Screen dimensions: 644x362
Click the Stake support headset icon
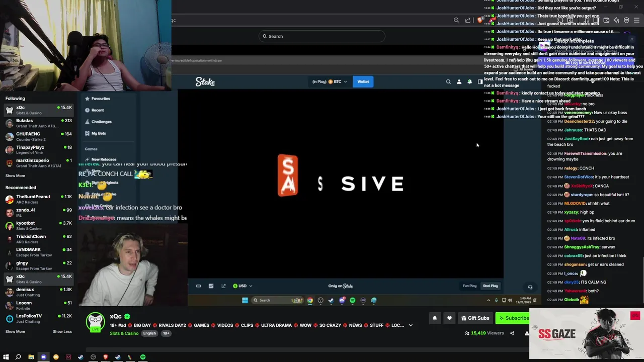coord(530,287)
